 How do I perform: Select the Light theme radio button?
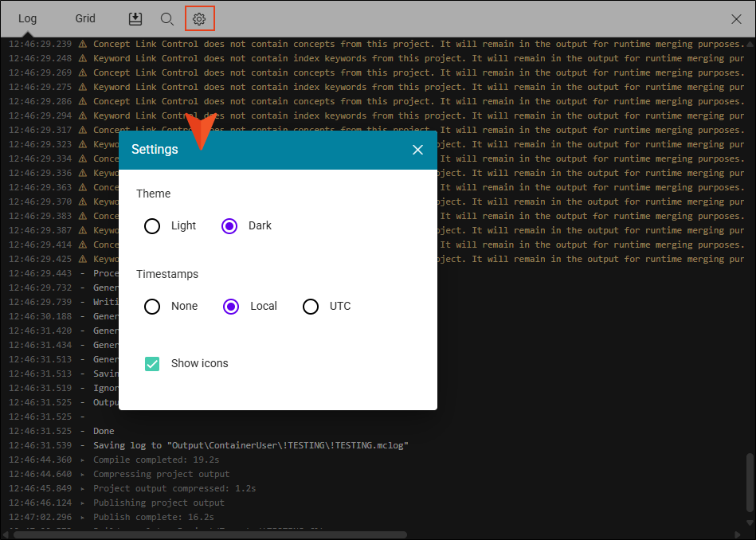pyautogui.click(x=152, y=225)
